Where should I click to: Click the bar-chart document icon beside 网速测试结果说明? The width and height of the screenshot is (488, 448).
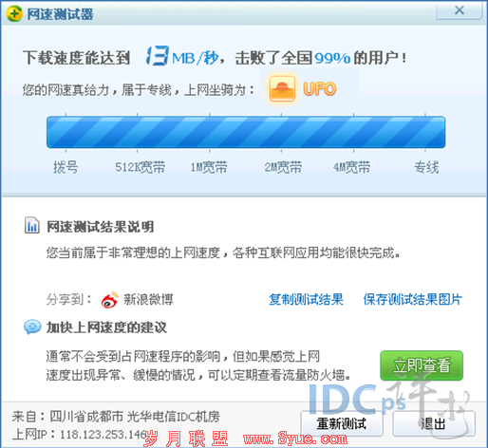(32, 225)
